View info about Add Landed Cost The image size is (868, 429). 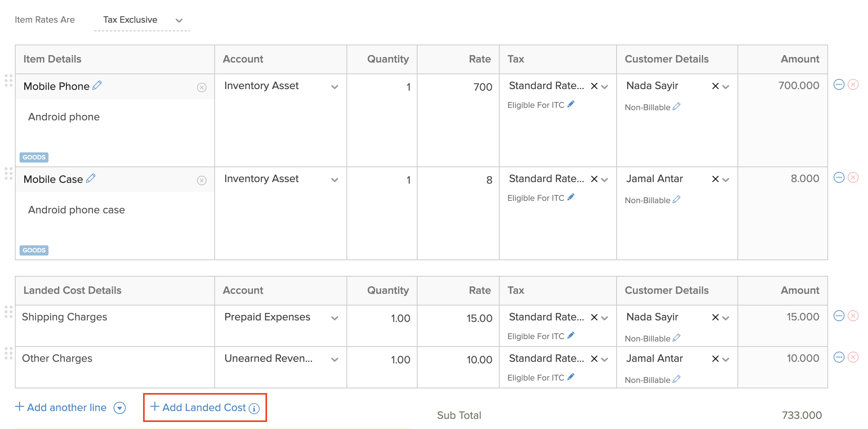pos(254,408)
